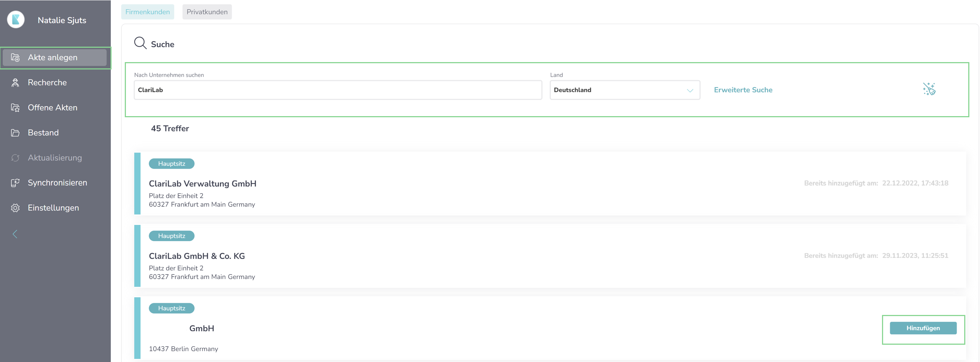980x362 pixels.
Task: Select the ClariLab Verwaltung GmbH result
Action: (x=550, y=184)
